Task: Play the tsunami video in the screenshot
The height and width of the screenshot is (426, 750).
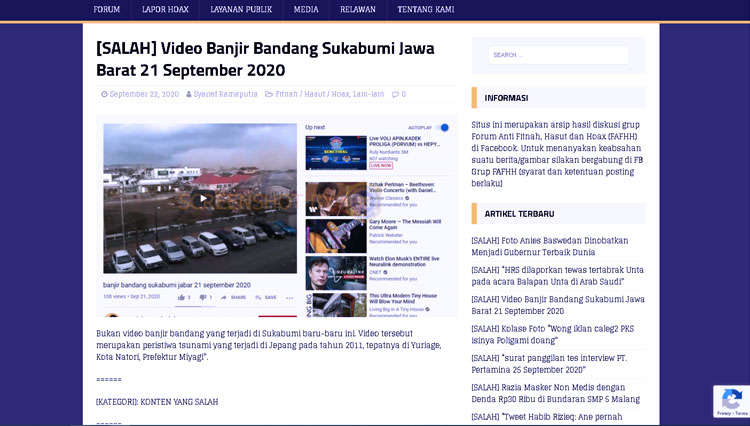Action: [203, 198]
